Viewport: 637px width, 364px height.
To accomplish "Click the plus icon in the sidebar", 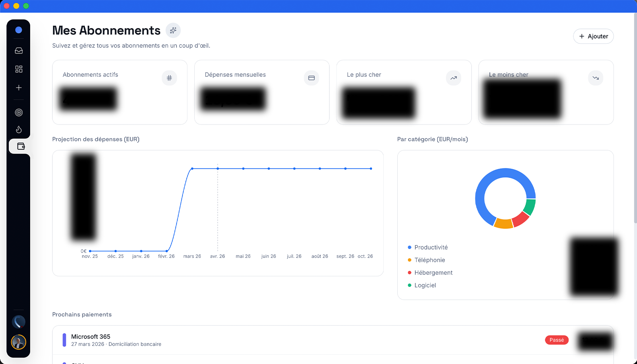I will click(x=18, y=88).
